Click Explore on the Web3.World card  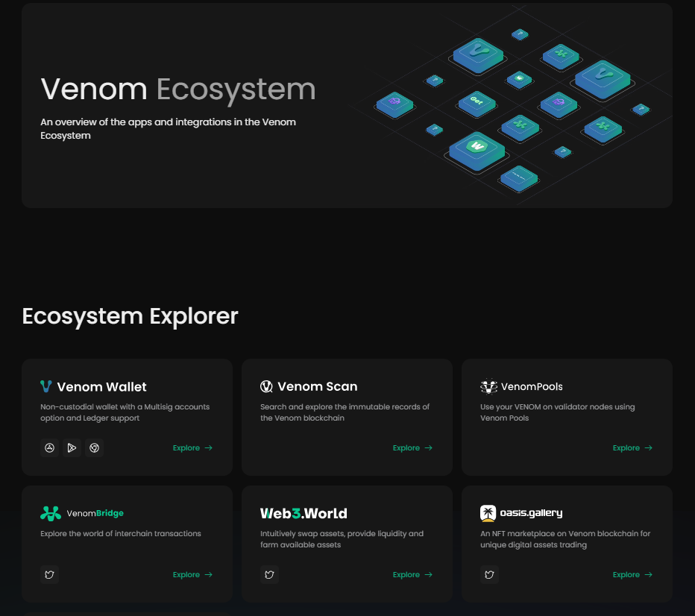coord(412,574)
